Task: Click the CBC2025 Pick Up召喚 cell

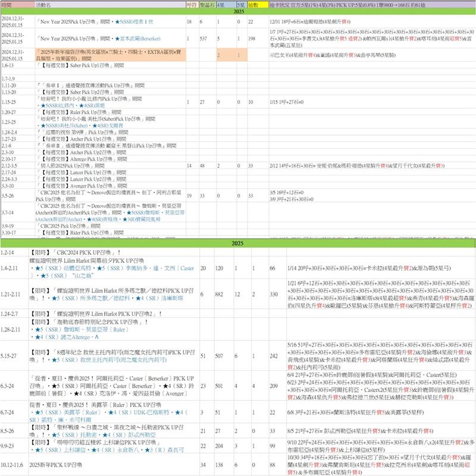Action: coord(111,226)
